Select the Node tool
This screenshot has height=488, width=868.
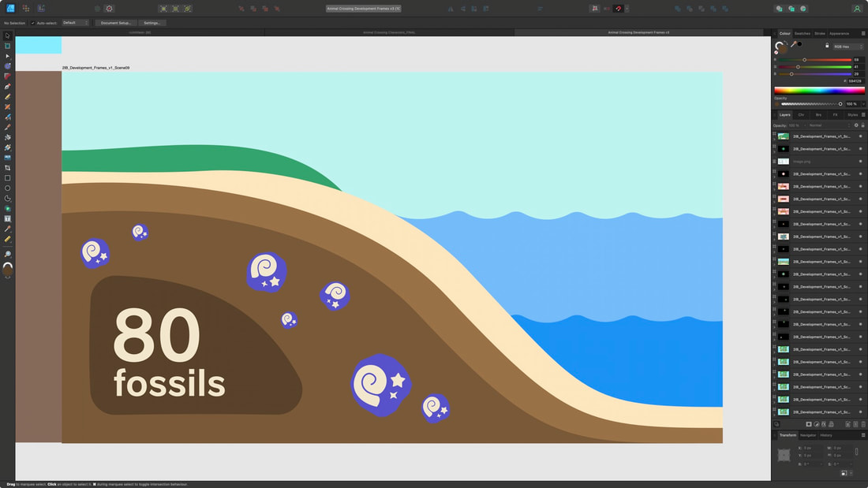[x=7, y=57]
